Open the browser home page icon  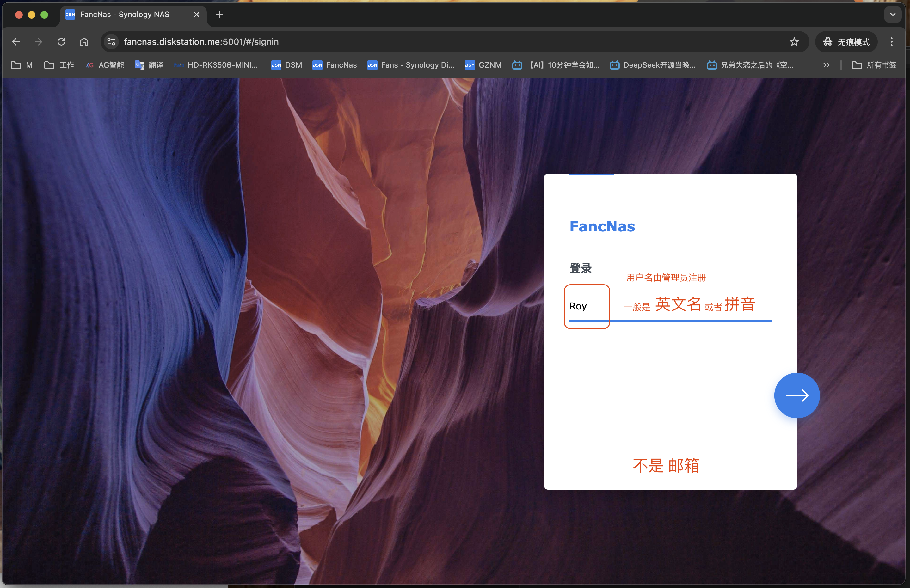tap(84, 42)
